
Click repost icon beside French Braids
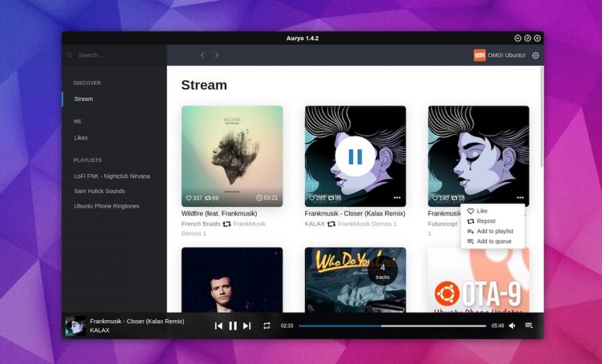(226, 224)
